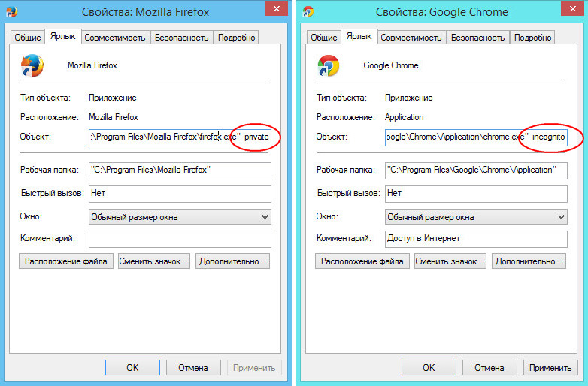The width and height of the screenshot is (588, 386).
Task: Click Сменить значок in Chrome properties
Action: (x=450, y=261)
